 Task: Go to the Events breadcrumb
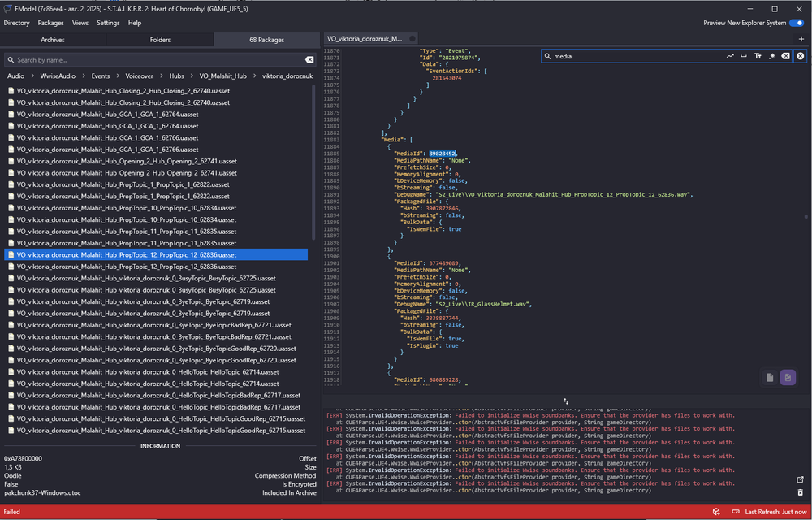101,76
